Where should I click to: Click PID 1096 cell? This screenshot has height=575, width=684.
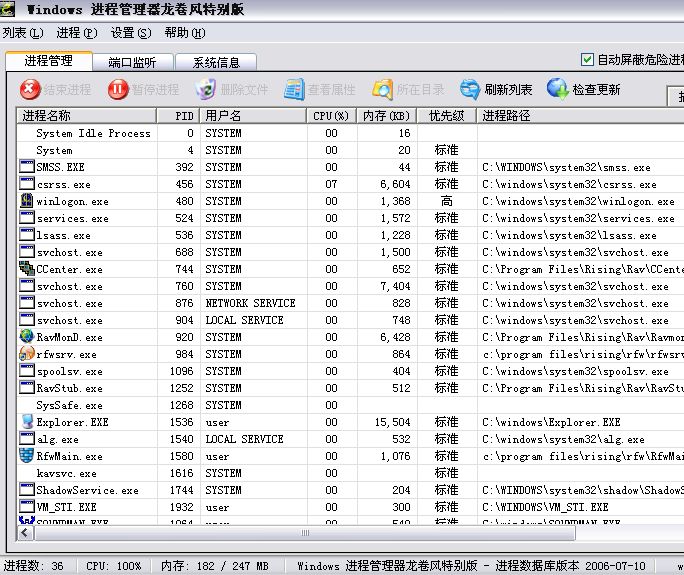181,371
